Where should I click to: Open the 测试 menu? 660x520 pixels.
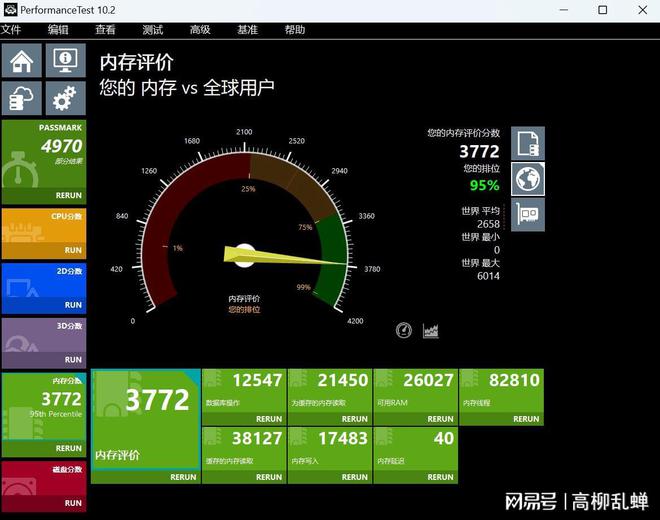[x=152, y=30]
